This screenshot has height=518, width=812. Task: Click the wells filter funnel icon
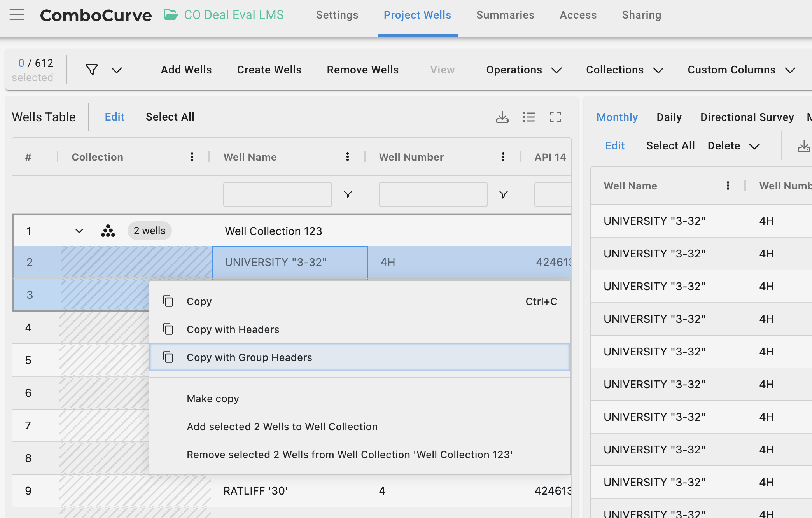pyautogui.click(x=92, y=70)
